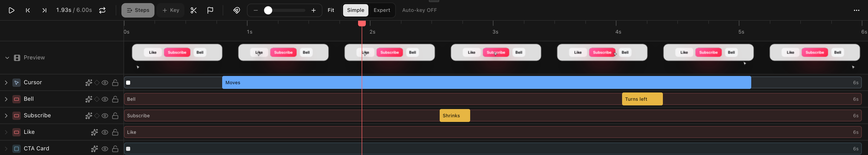Lock the Cursor layer
Screen dimensions: 868x155
pos(115,83)
